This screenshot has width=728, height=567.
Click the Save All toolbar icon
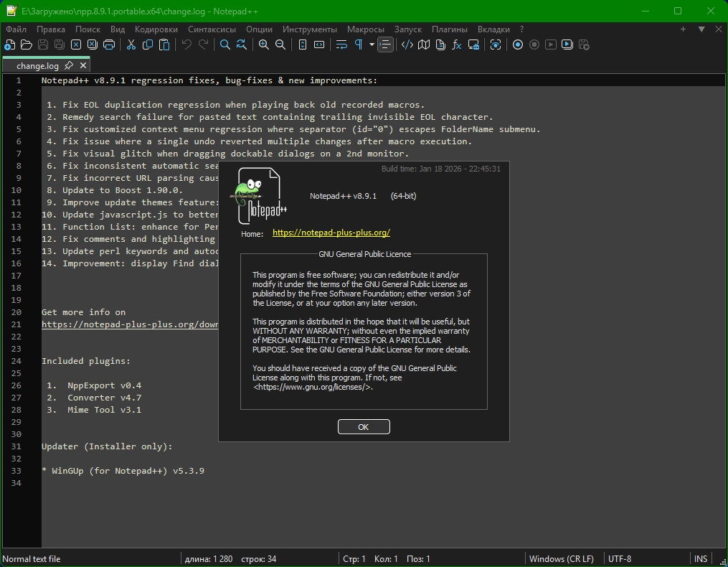pos(60,44)
